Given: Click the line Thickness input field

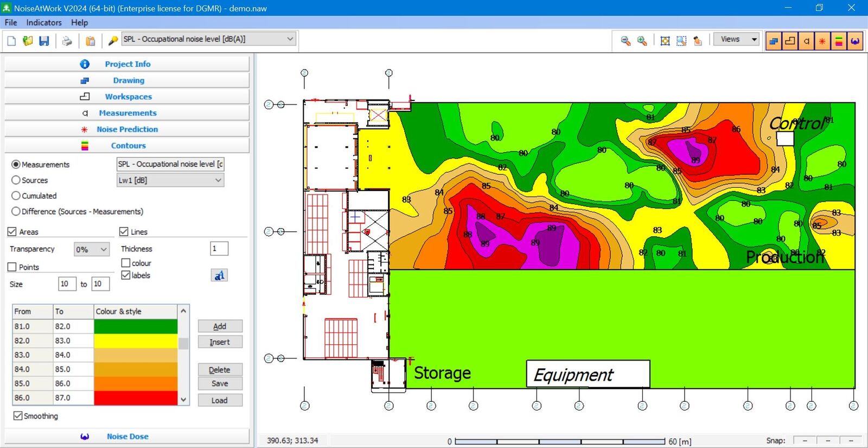Looking at the screenshot, I should click(219, 249).
